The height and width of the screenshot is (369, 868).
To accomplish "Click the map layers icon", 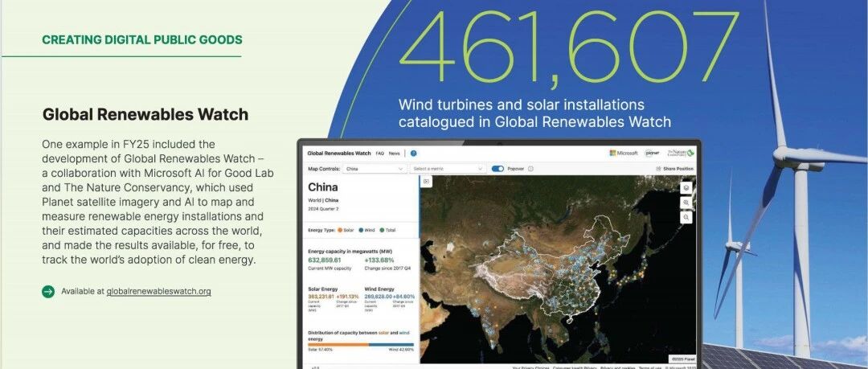I will click(x=686, y=188).
